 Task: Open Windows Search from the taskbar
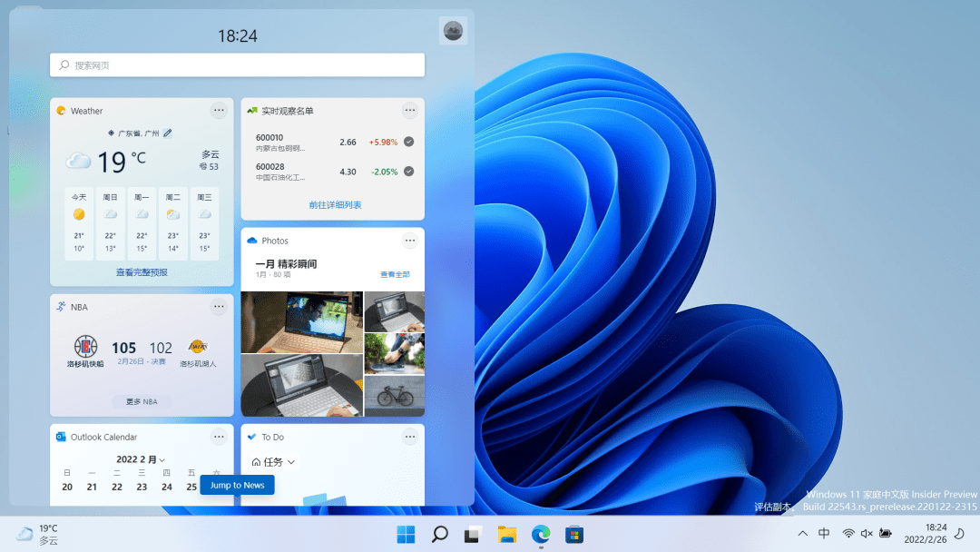[x=439, y=535]
